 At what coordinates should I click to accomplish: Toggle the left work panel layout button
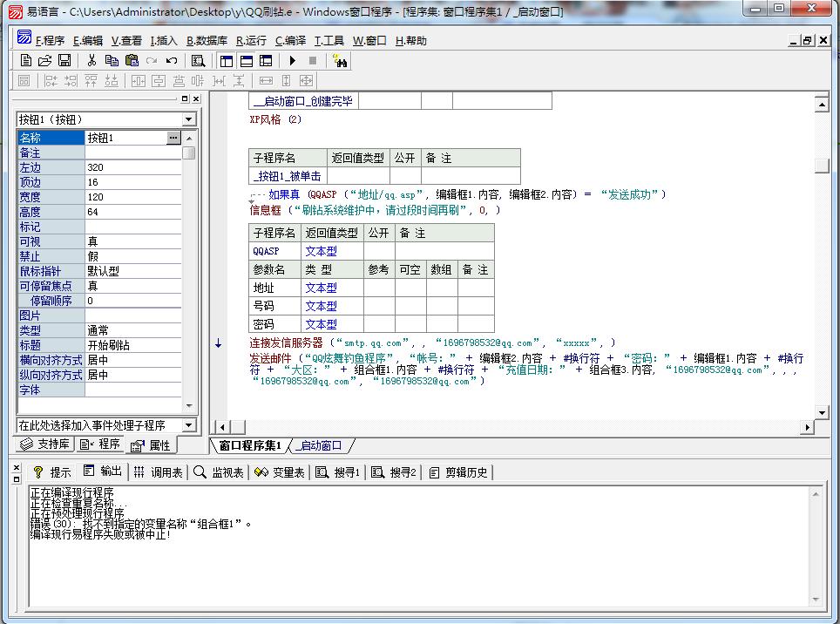(227, 61)
